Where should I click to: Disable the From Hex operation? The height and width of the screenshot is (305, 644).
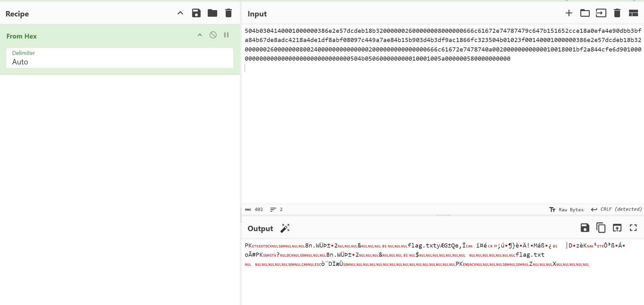[213, 35]
